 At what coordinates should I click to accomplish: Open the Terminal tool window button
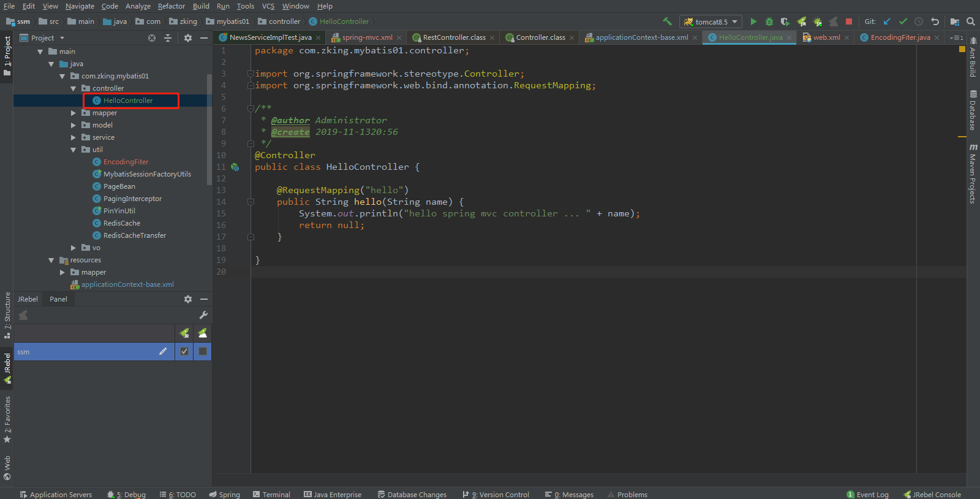[271, 494]
